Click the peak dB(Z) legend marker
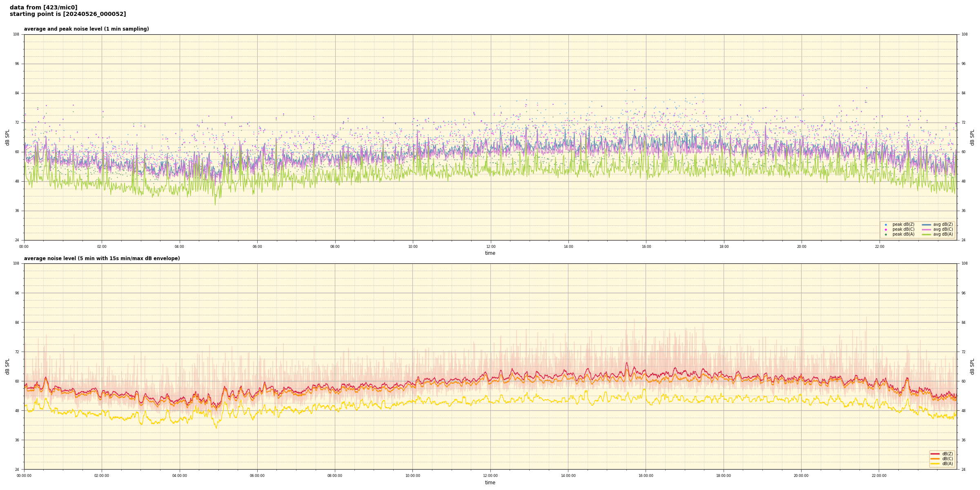The height and width of the screenshot is (490, 980). point(886,225)
